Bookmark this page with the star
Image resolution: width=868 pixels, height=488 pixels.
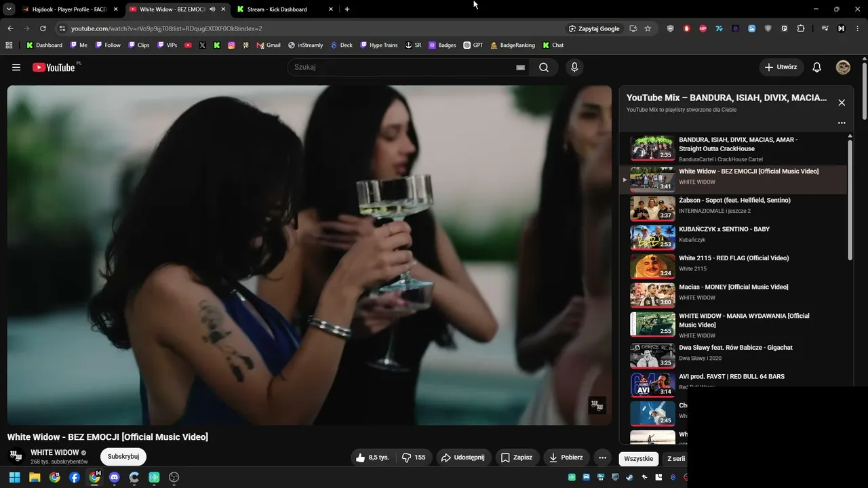[x=648, y=28]
